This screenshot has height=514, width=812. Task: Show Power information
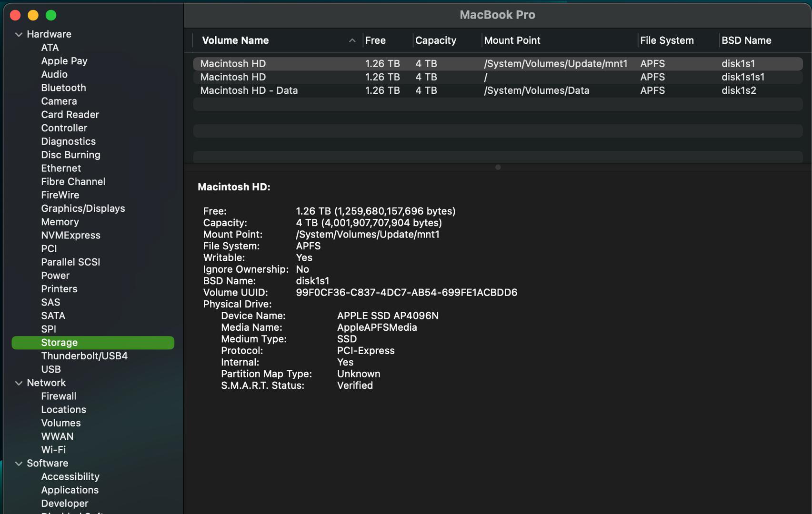tap(55, 275)
